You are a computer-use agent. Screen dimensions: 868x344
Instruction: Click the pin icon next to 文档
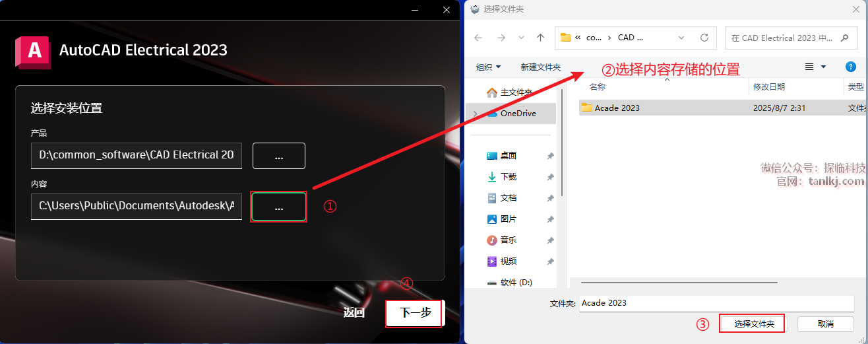coord(550,199)
